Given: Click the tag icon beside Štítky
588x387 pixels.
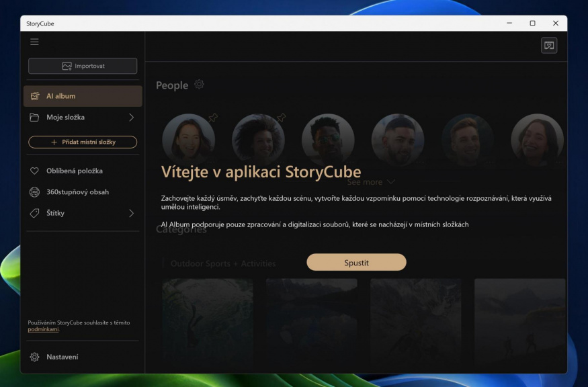Looking at the screenshot, I should tap(34, 214).
